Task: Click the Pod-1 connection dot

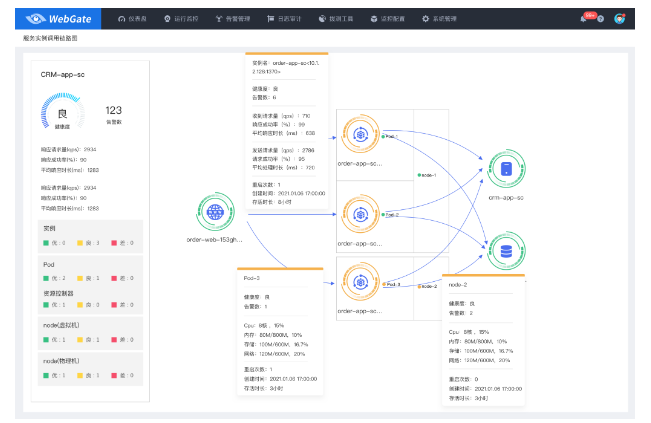Action: [383, 136]
